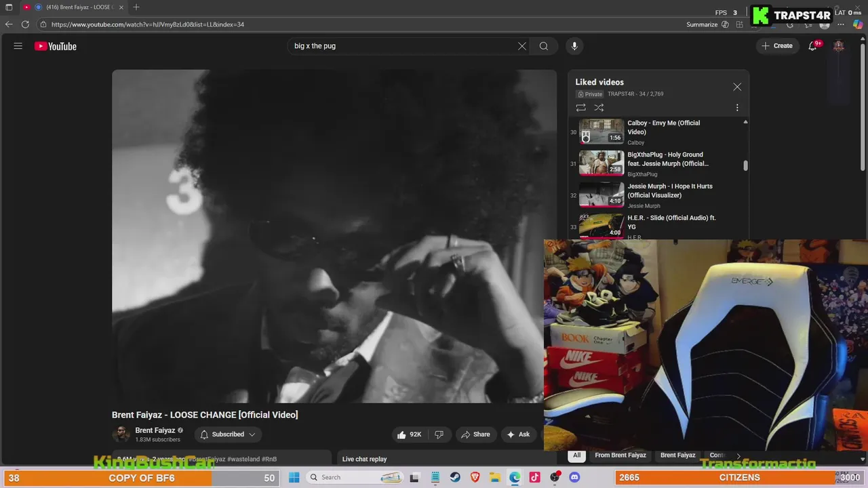
Task: Open Windows Start menu
Action: (x=294, y=477)
